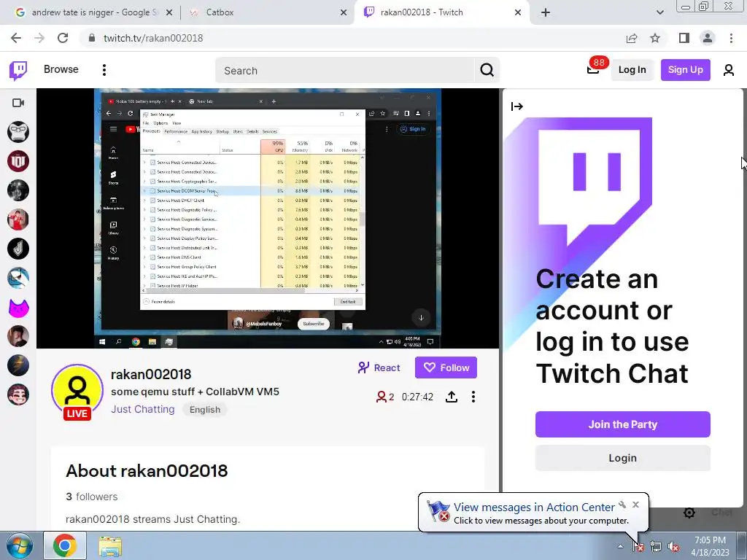Open the stream three-dot options menu
Viewport: 747px width, 560px height.
[x=473, y=397]
